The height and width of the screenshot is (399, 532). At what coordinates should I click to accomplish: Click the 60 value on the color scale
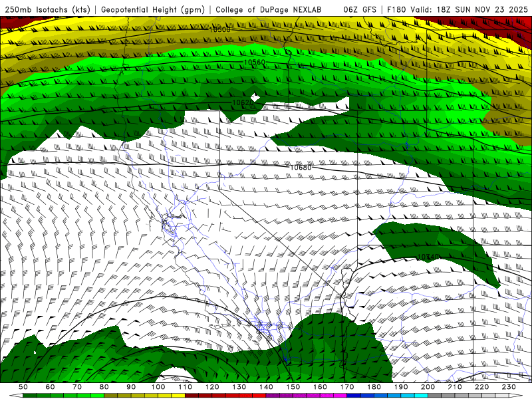tap(51, 387)
